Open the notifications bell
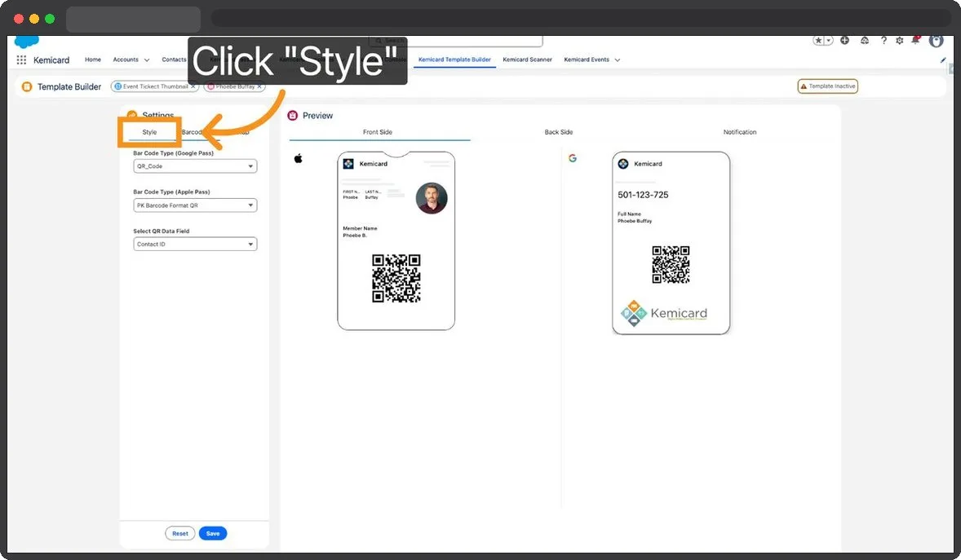This screenshot has height=560, width=961. click(x=915, y=40)
